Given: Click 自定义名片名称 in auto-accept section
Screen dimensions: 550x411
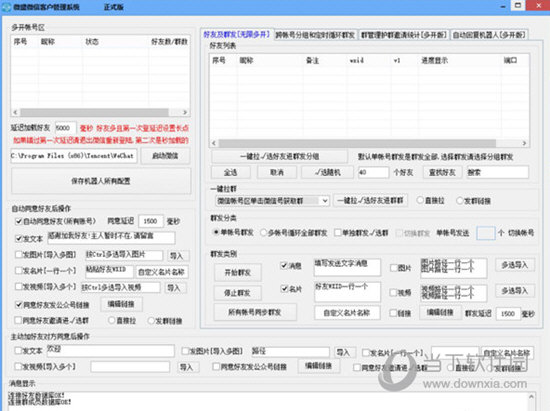Looking at the screenshot, I should (162, 272).
